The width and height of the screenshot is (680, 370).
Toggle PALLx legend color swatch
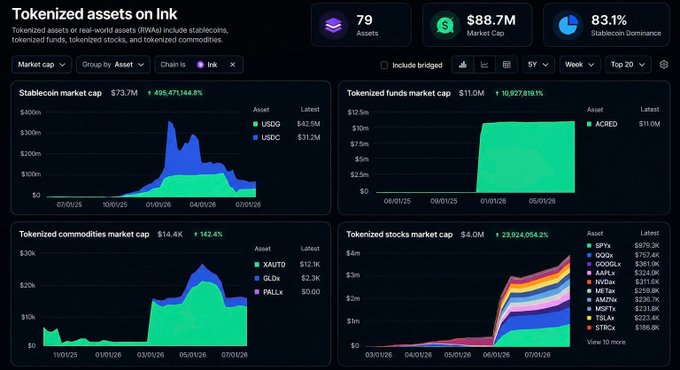pos(257,292)
